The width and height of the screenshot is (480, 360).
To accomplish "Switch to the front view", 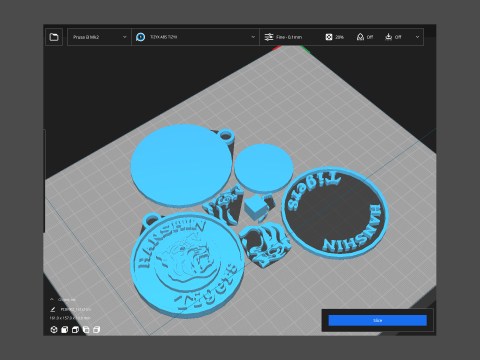I will point(64,330).
